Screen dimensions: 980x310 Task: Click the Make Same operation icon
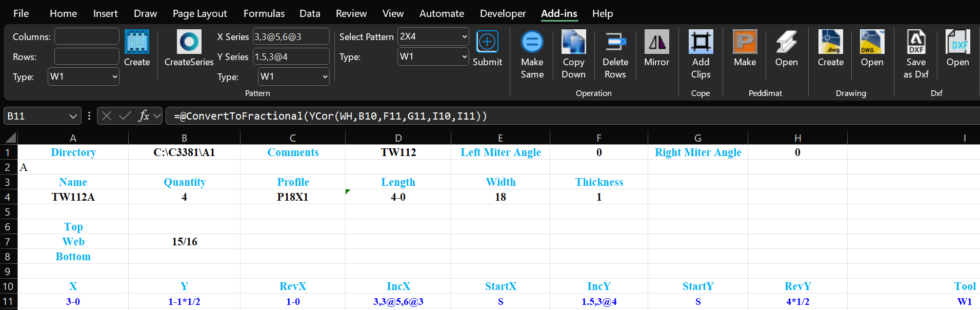coord(532,42)
